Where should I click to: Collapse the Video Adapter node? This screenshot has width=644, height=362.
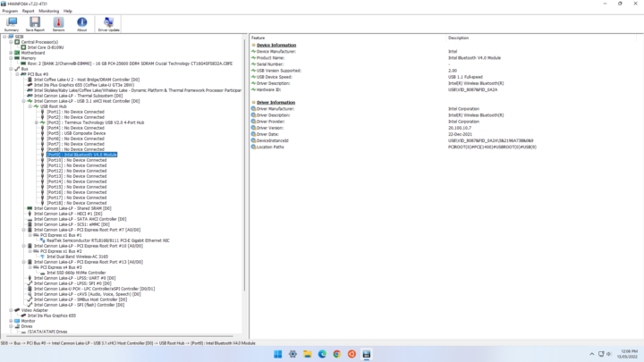[x=11, y=310]
